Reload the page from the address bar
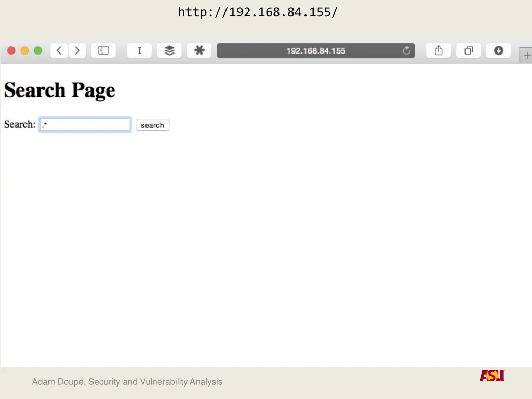This screenshot has height=399, width=532. [x=406, y=50]
